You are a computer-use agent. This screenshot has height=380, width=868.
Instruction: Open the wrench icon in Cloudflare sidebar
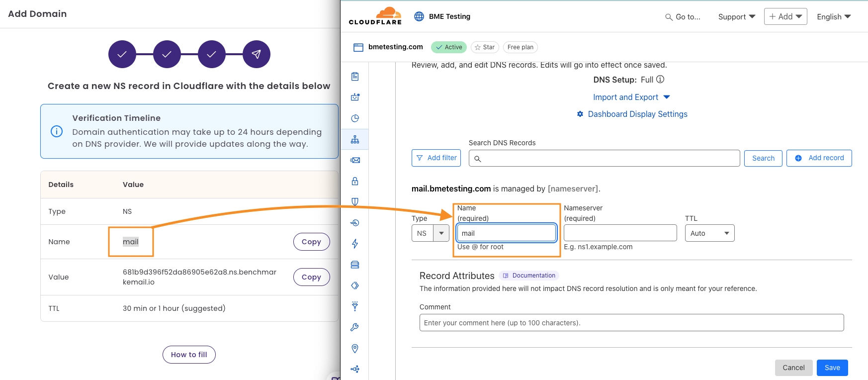355,327
